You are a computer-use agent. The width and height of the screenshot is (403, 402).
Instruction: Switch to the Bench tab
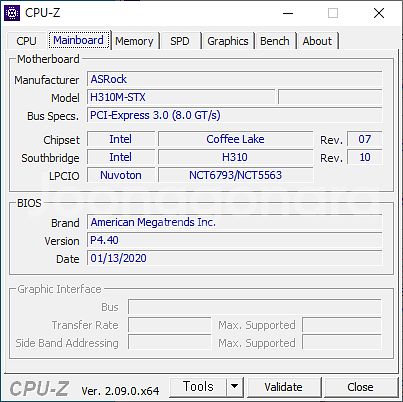275,41
